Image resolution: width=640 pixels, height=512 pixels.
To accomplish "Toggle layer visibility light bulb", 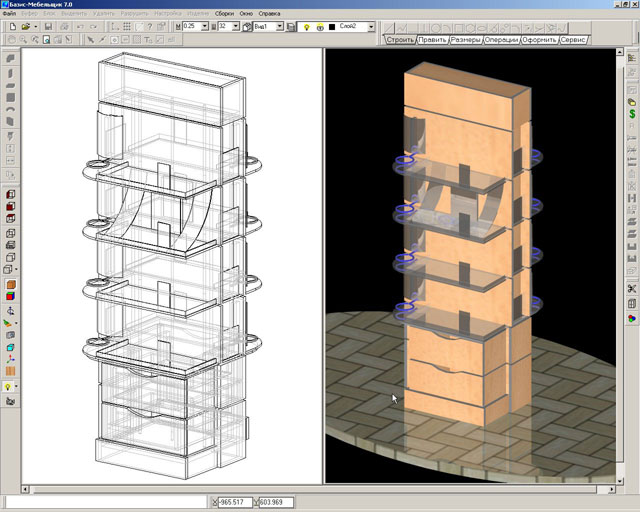I will 307,27.
